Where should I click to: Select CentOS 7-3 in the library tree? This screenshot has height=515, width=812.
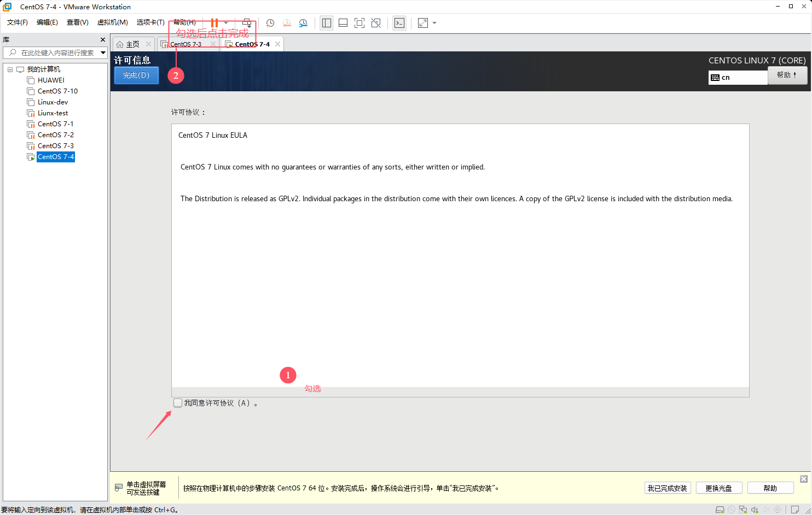(55, 146)
